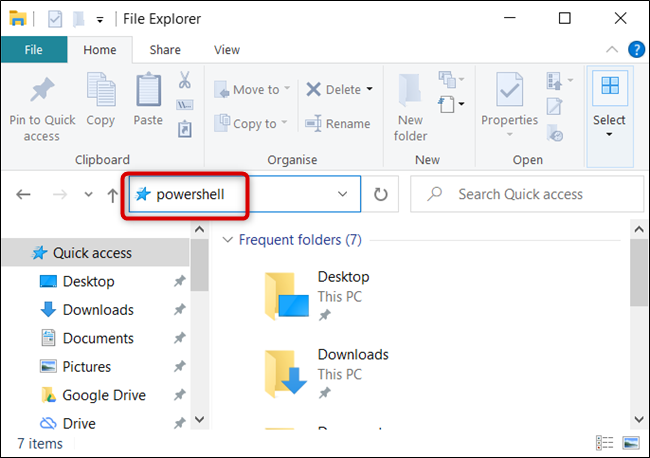The image size is (650, 458).
Task: Go back with the left arrow
Action: coord(23,194)
